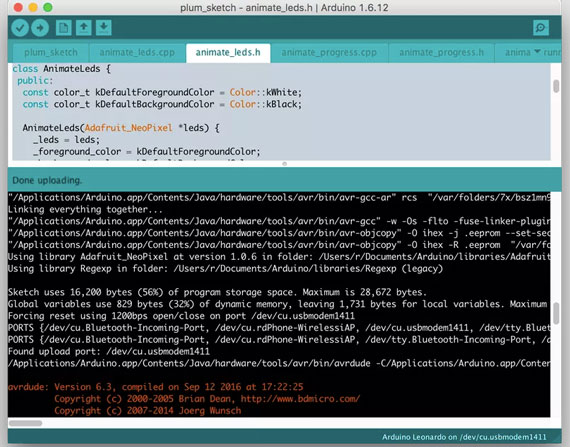Click the avr-gcc-ar rcs console line

tap(279, 198)
